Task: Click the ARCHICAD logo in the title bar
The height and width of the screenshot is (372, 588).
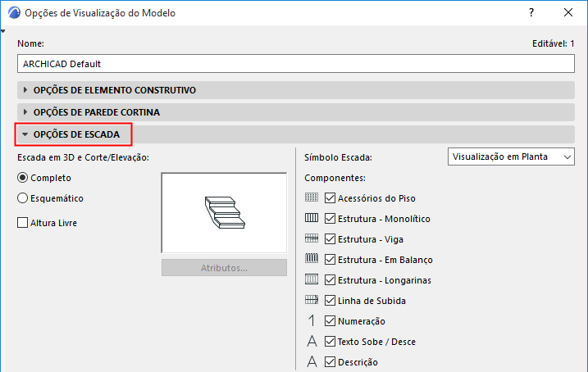Action: (14, 13)
